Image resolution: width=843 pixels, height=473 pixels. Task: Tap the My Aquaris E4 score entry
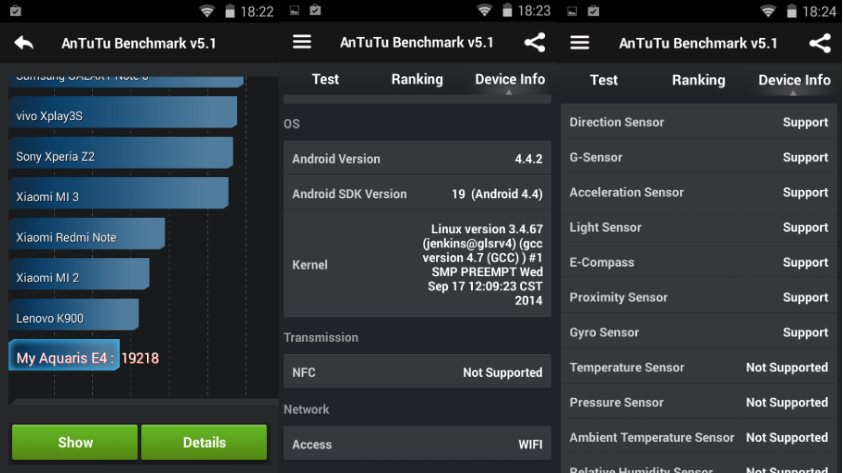click(87, 357)
